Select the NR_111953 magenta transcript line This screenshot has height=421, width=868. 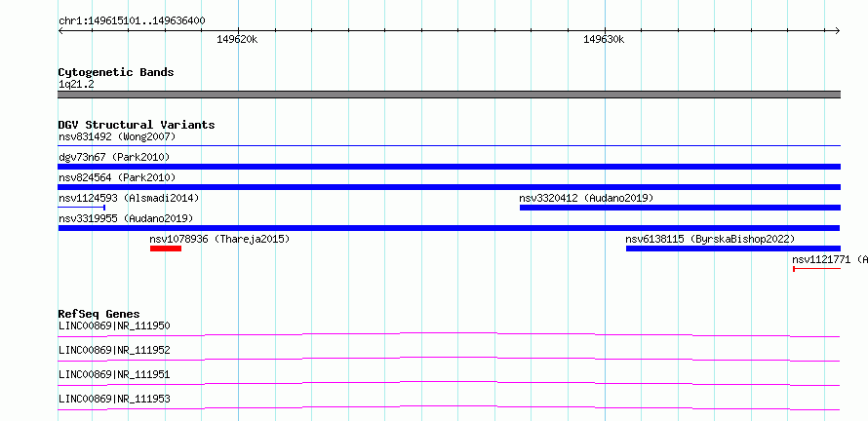(449, 407)
